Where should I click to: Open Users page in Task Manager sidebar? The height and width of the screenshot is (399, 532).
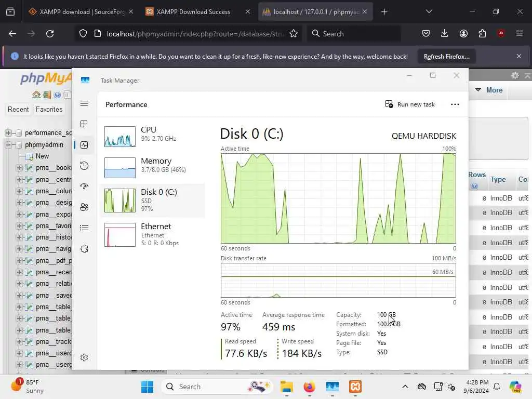(x=84, y=207)
